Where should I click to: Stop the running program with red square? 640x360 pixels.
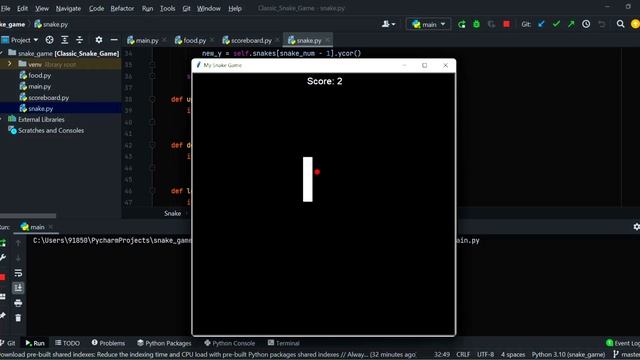pos(507,24)
